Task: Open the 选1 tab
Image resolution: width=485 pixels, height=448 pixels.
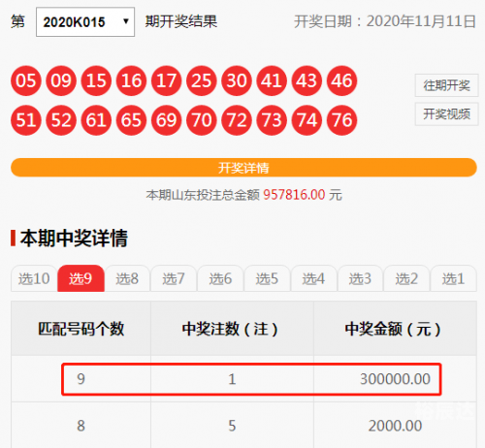Action: coord(453,278)
